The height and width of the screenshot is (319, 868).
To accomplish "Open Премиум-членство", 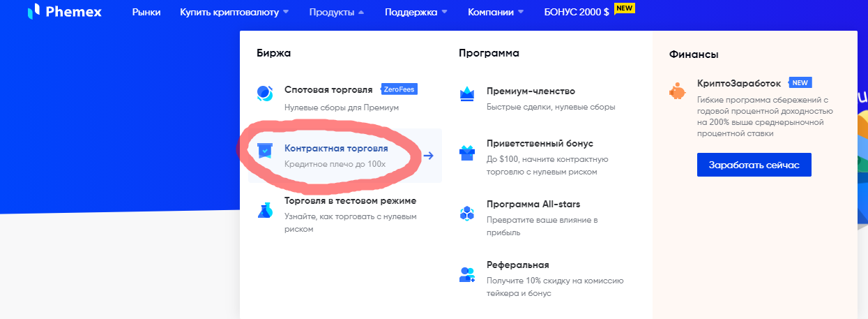I will point(531,91).
